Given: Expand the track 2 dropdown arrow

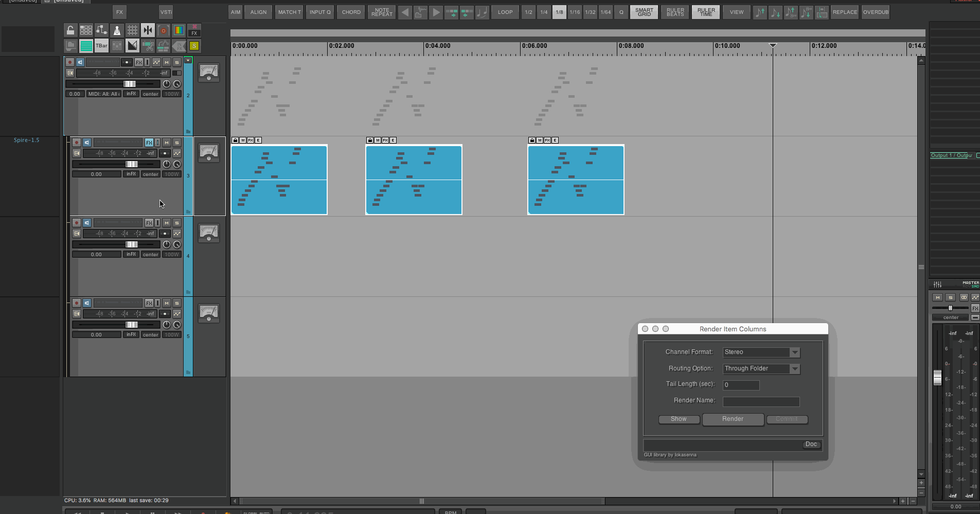Looking at the screenshot, I should click(188, 61).
